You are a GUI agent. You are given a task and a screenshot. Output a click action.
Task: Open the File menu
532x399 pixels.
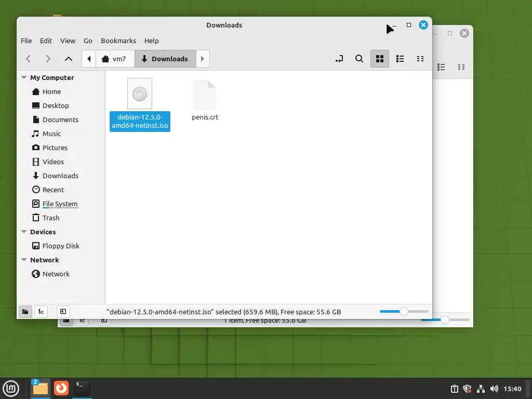(x=26, y=41)
